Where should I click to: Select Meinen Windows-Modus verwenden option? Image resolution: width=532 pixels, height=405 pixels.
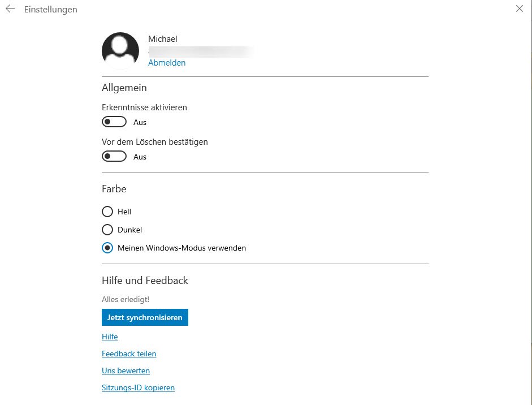tap(107, 248)
